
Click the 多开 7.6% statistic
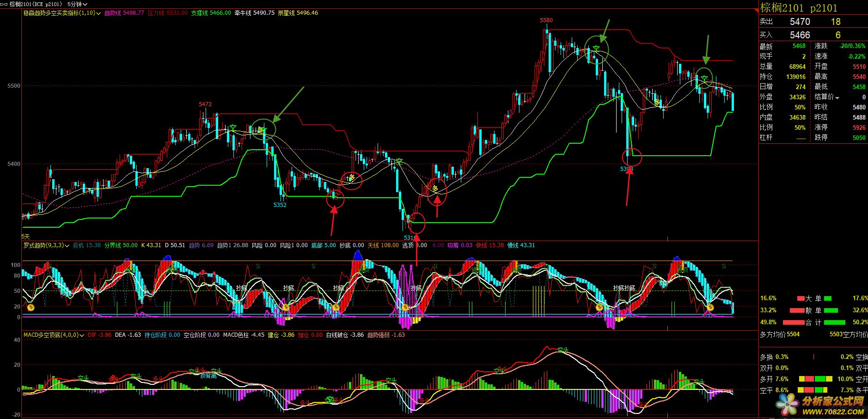(774, 379)
